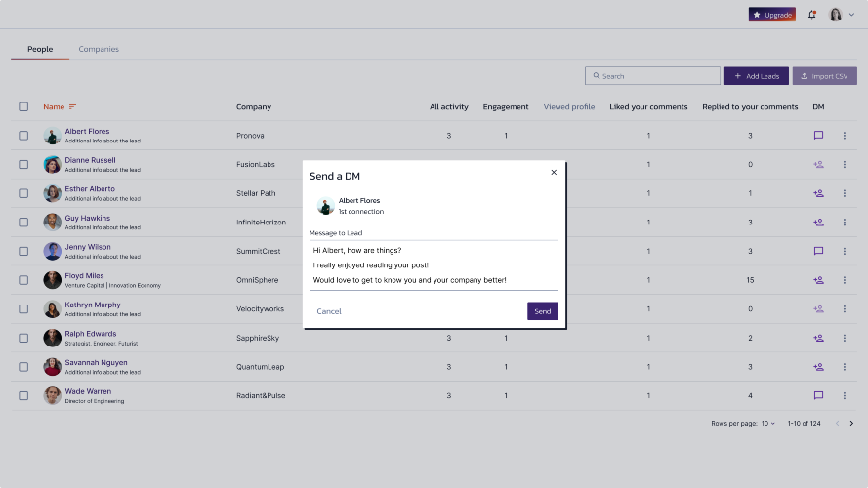This screenshot has width=868, height=488.
Task: Click DM chat icon for Jenny Wilson
Action: 818,251
